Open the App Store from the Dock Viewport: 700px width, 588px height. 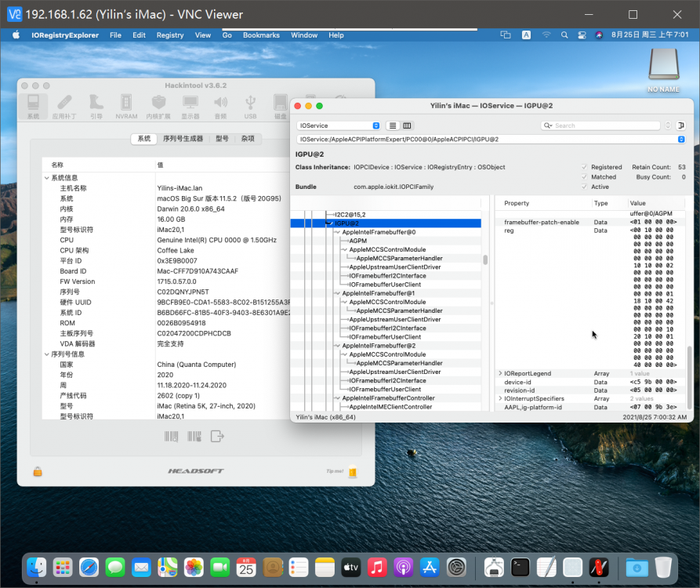(x=430, y=568)
